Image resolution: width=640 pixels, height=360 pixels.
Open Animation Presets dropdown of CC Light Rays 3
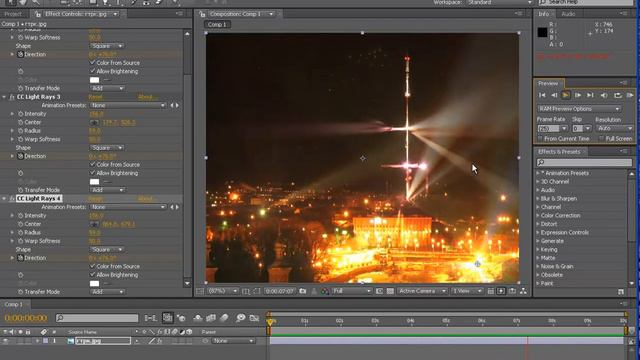(x=128, y=105)
